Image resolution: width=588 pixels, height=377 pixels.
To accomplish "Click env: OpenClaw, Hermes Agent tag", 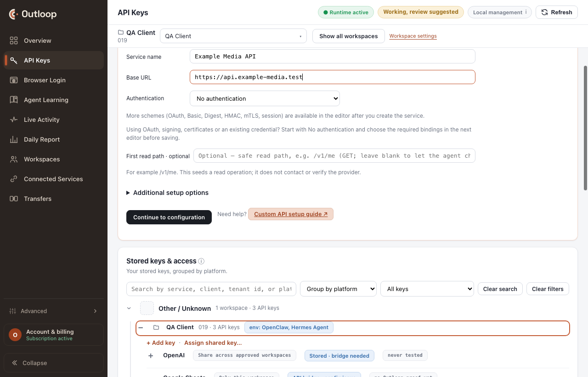I will 289,327.
